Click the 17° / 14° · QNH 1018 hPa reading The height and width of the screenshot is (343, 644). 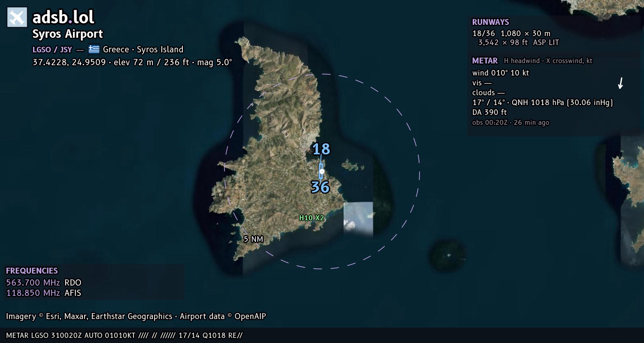[543, 102]
